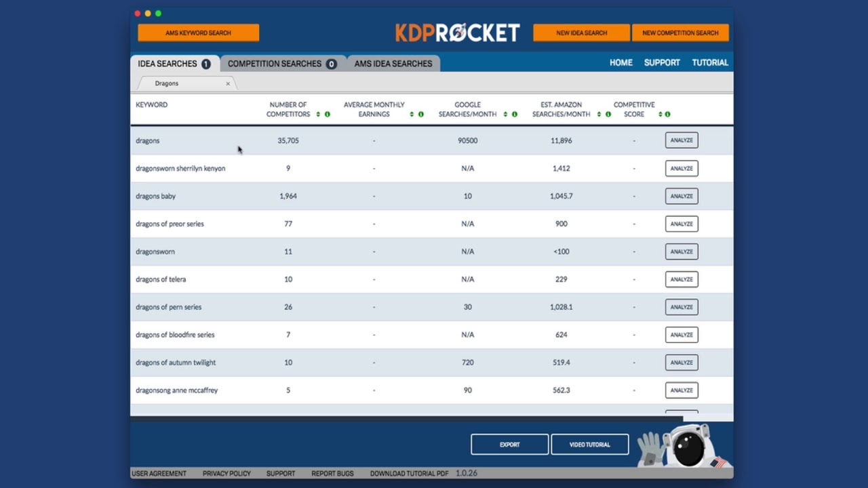The height and width of the screenshot is (488, 868).
Task: Sort by Number of Competitors arrows
Action: click(318, 115)
